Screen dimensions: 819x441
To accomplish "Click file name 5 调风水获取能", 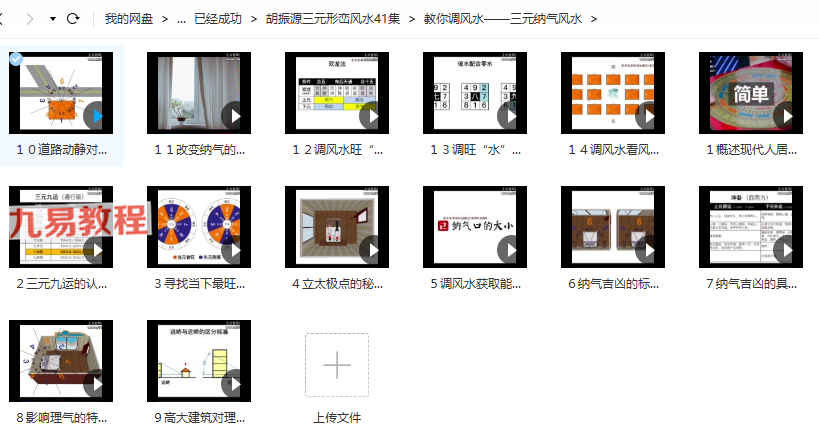I will pos(474,284).
